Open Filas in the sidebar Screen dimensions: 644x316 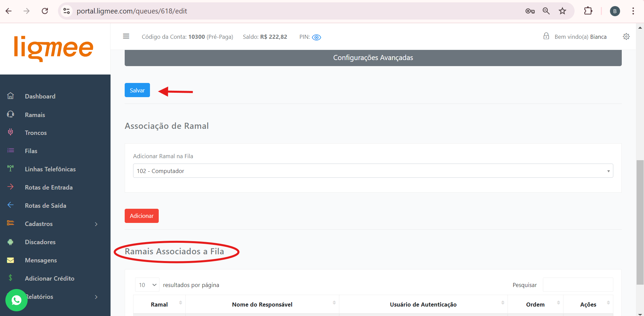(x=31, y=151)
